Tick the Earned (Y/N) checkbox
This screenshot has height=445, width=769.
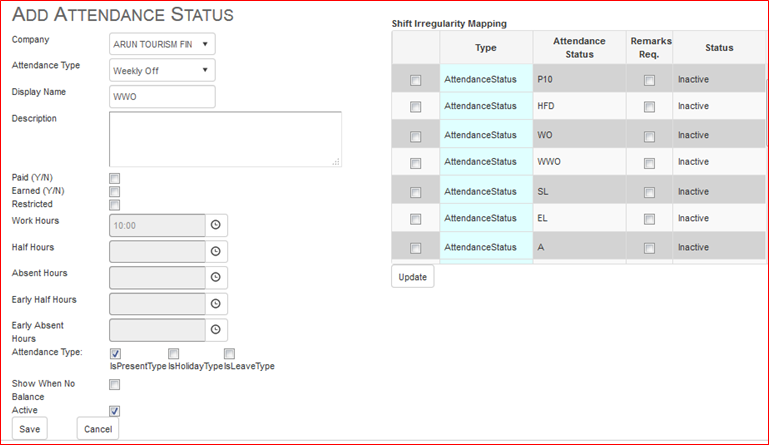tap(115, 191)
